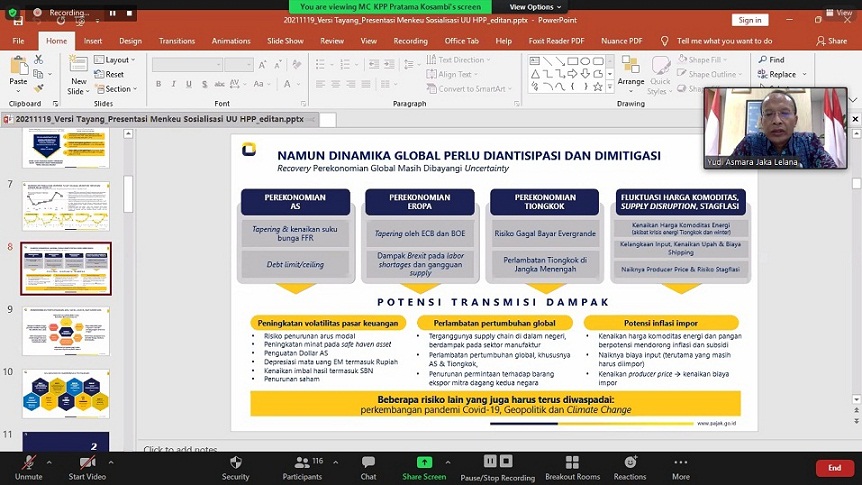Expand the Section dropdown
Viewport: 862px width, 485px height.
(118, 89)
